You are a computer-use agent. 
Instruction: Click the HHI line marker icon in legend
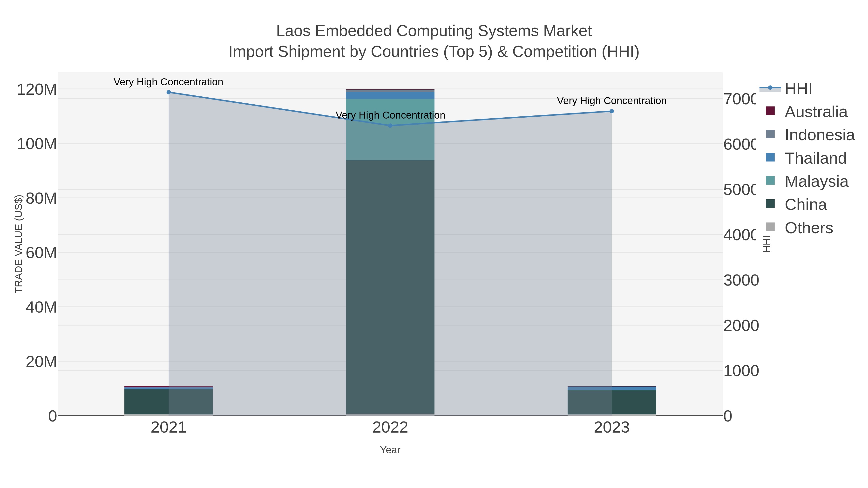tap(770, 88)
